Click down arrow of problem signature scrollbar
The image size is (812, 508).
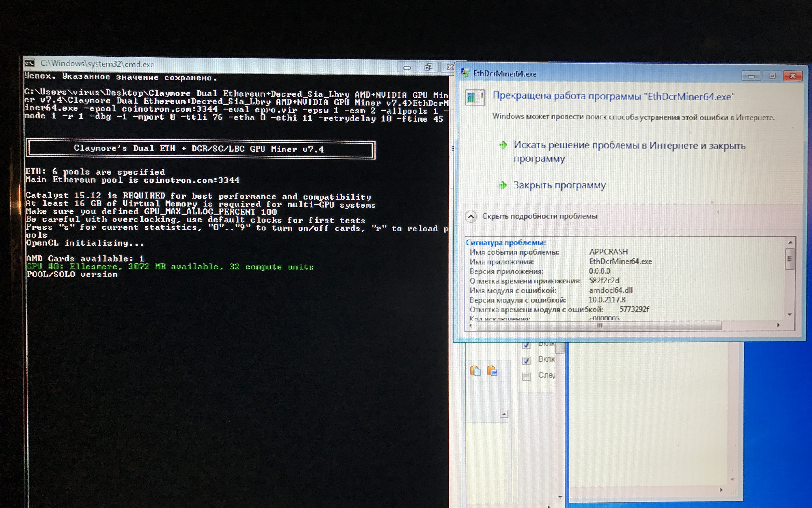[790, 314]
